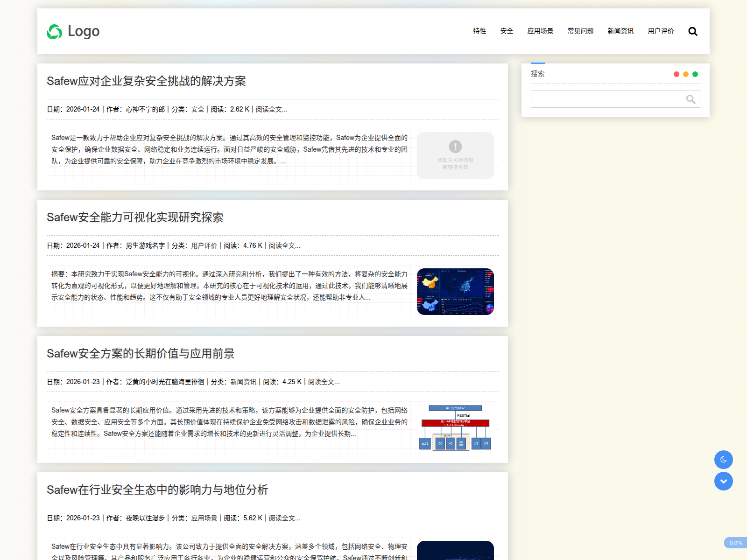Click read count 4.76 K
The height and width of the screenshot is (560, 747).
point(253,245)
